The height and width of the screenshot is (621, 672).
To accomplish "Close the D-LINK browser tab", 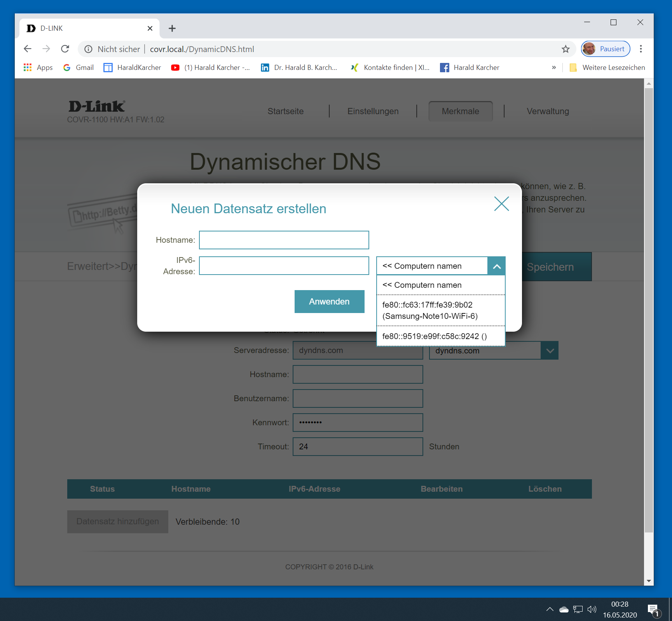I will click(150, 28).
